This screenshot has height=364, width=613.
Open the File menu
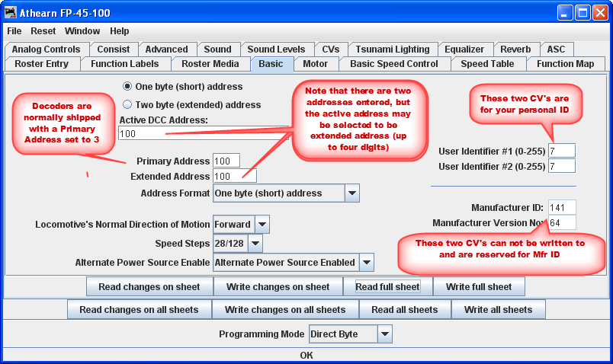point(14,31)
